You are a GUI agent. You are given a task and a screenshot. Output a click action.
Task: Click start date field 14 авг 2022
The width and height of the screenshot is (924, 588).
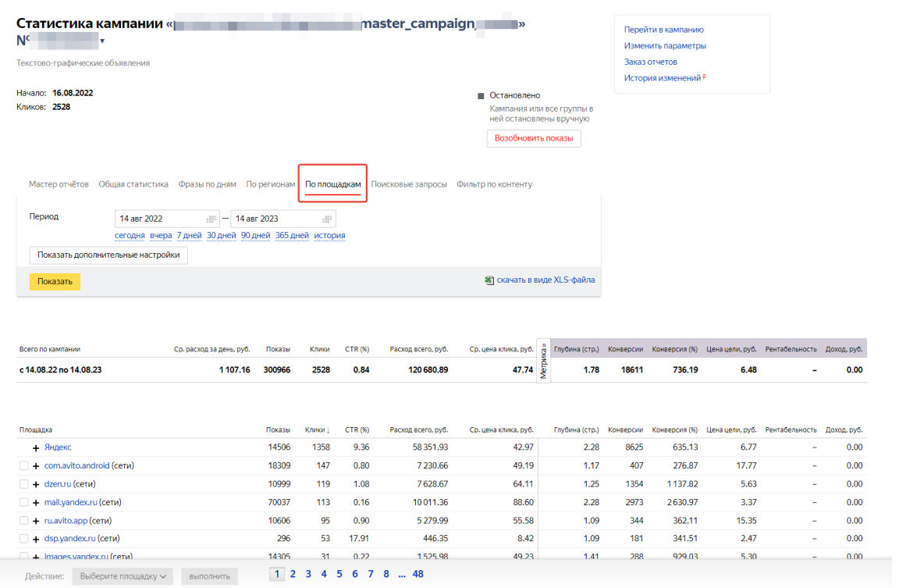point(167,219)
